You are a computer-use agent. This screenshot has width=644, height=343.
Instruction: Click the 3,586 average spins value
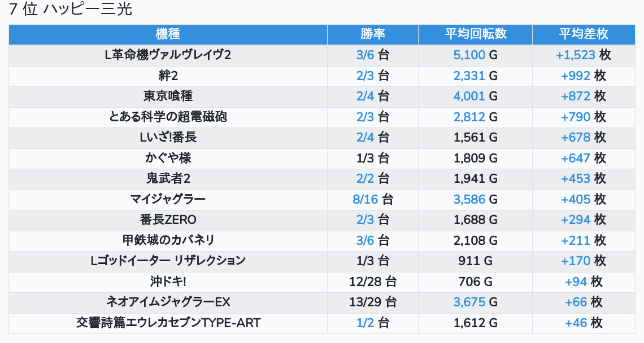pos(469,199)
